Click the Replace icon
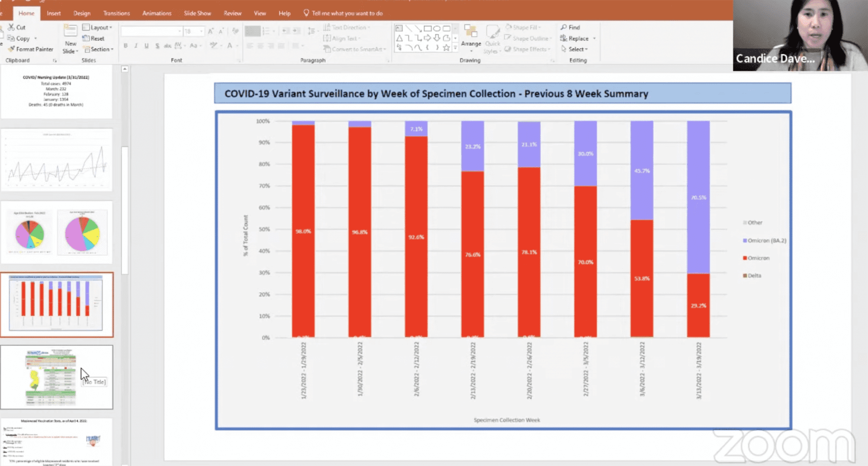The width and height of the screenshot is (868, 466). pos(564,38)
